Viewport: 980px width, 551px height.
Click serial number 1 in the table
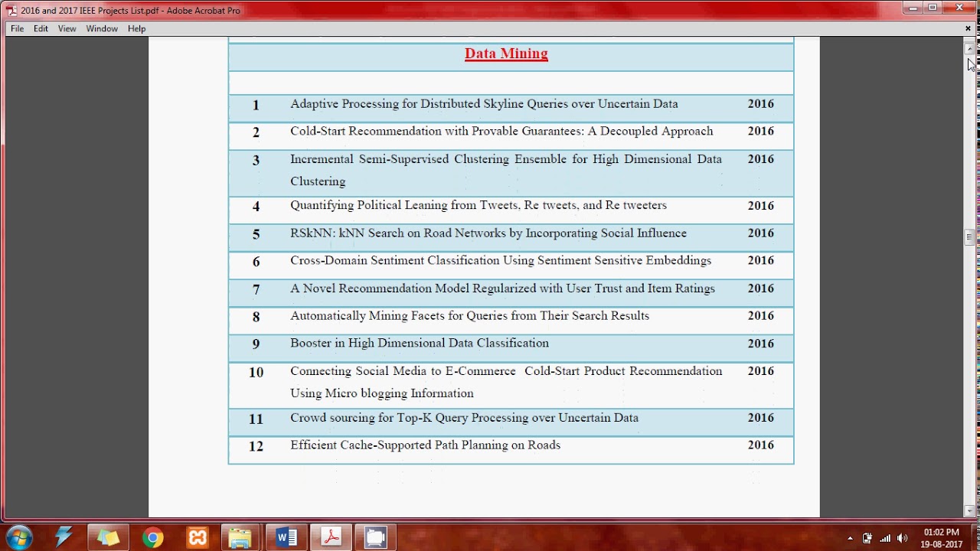click(256, 106)
